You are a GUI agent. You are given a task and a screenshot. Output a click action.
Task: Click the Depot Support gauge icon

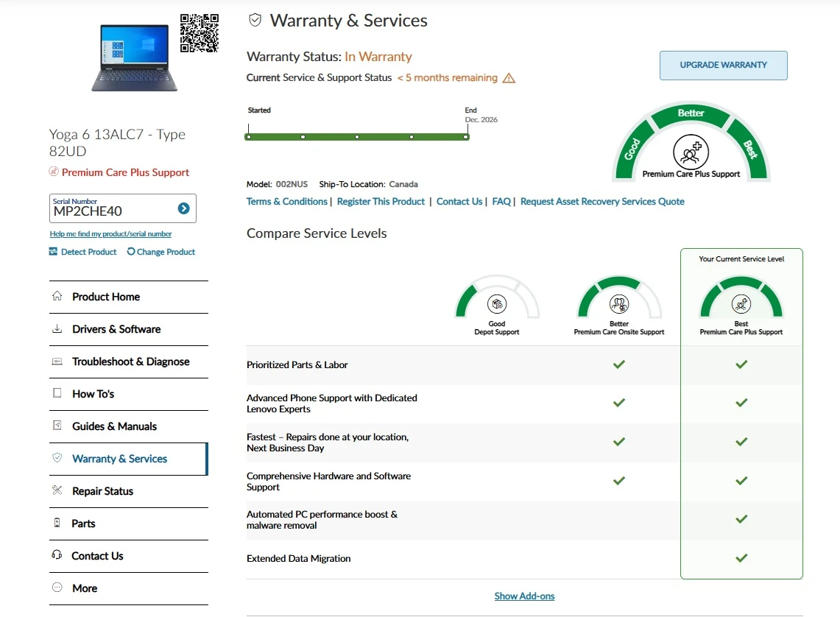tap(497, 304)
